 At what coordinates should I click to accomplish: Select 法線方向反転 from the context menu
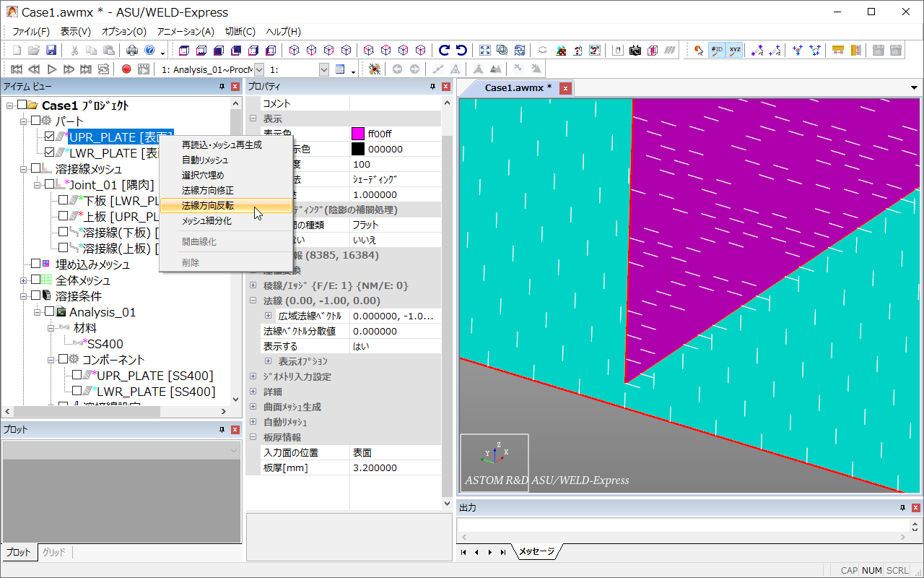(208, 206)
